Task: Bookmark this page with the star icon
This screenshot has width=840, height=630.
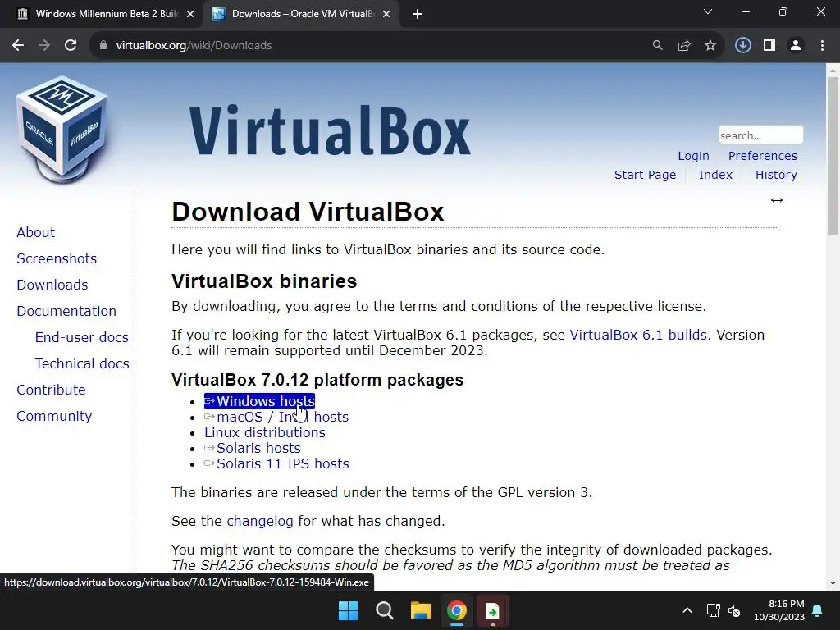Action: coord(710,46)
